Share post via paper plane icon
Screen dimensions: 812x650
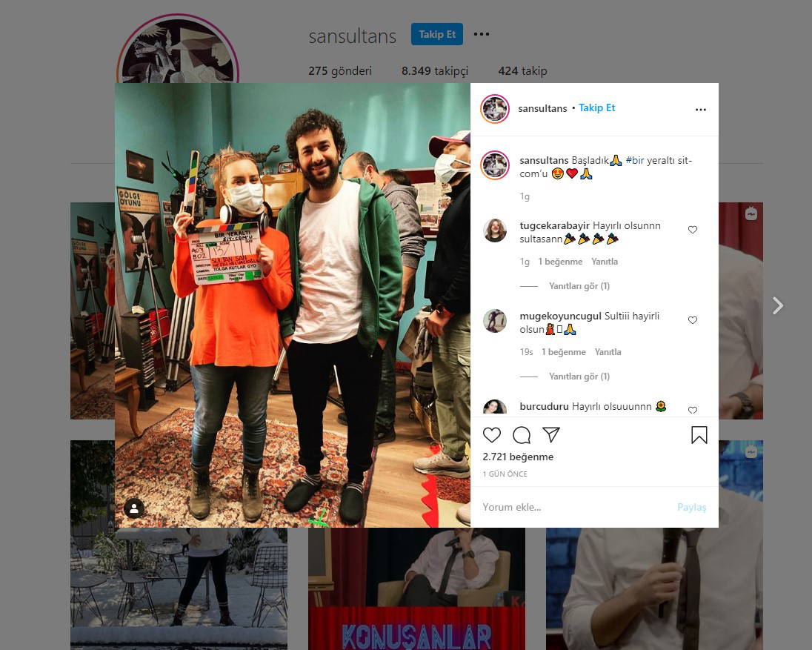550,434
